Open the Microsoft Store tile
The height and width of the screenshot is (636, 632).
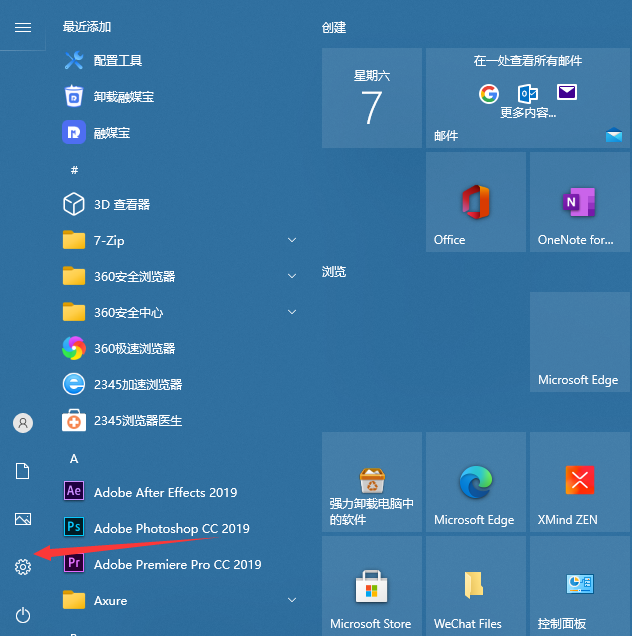pyautogui.click(x=371, y=585)
